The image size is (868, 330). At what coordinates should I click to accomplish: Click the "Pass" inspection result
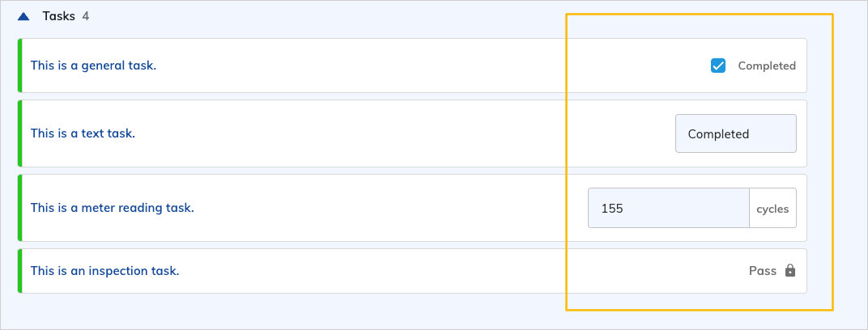762,271
